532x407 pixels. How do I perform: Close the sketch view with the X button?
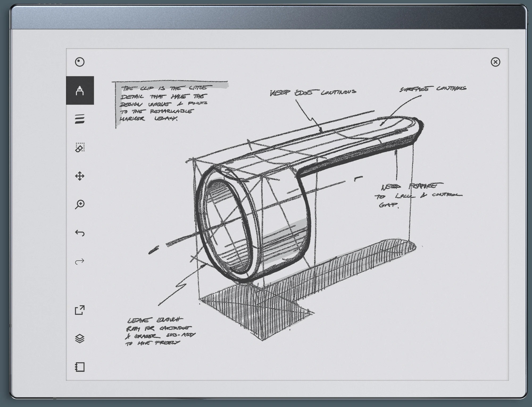click(x=495, y=62)
